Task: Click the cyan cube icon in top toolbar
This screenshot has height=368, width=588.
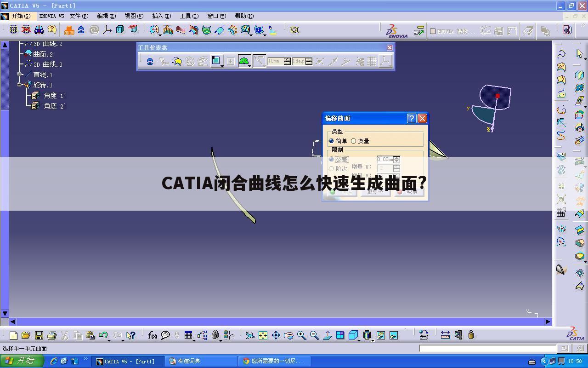Action: [x=120, y=30]
